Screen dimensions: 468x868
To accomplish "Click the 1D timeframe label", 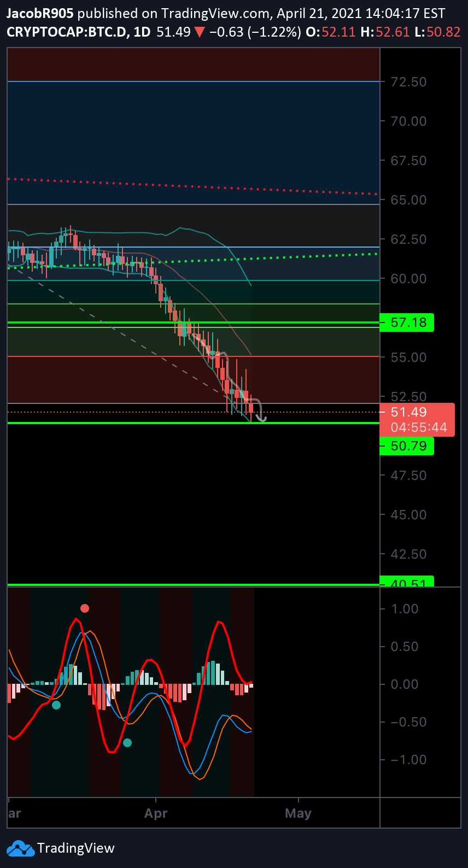I will pyautogui.click(x=142, y=32).
